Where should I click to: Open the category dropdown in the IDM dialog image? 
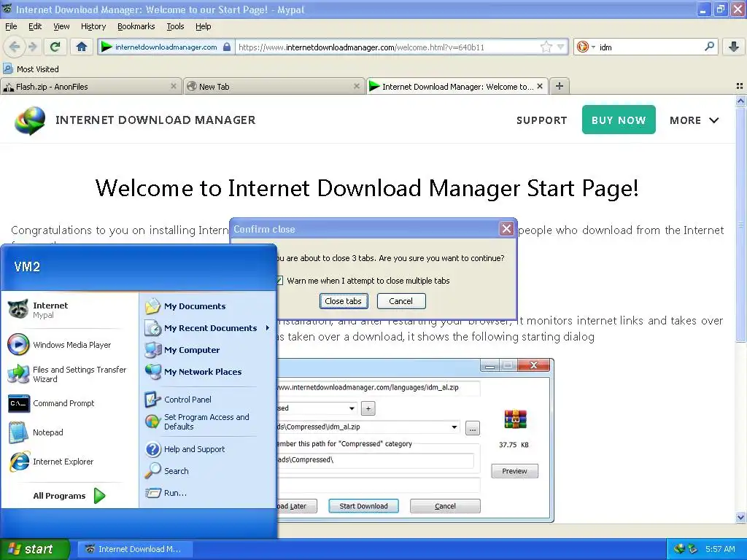(352, 408)
